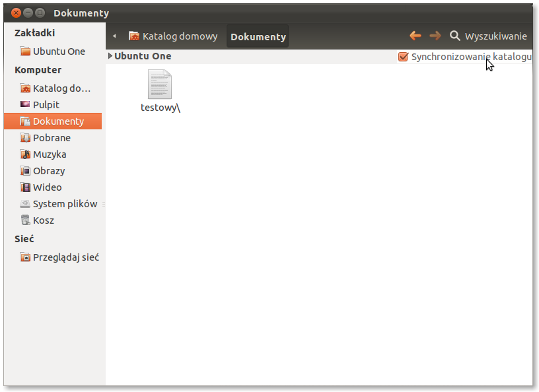Minimize the Dokumenty window
The image size is (539, 392).
click(x=28, y=13)
